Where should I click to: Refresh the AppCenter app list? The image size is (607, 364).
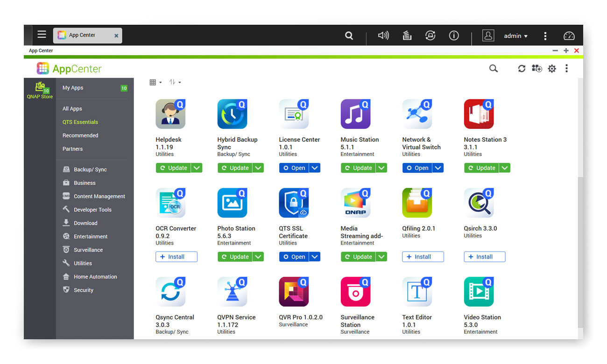(522, 69)
